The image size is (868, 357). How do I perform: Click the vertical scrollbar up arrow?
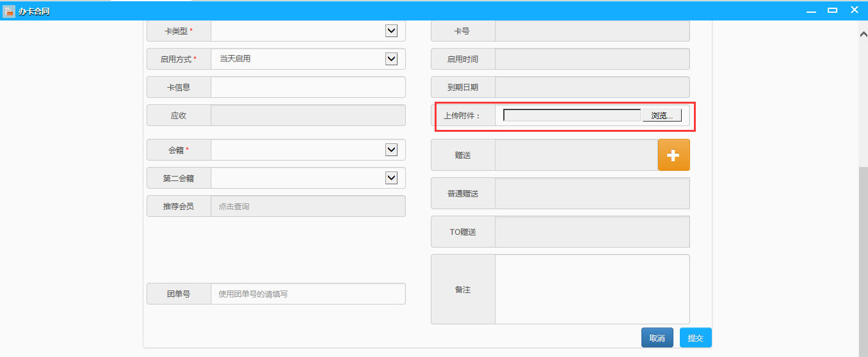(x=863, y=34)
